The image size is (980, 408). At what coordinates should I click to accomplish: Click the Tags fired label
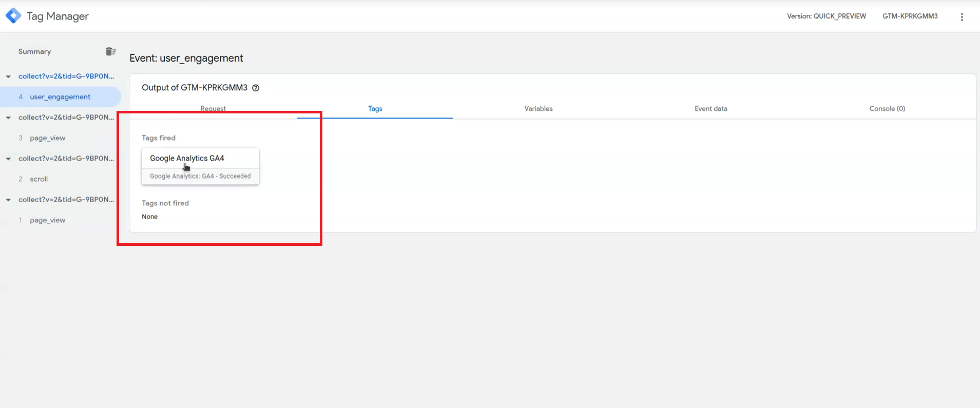pos(159,138)
